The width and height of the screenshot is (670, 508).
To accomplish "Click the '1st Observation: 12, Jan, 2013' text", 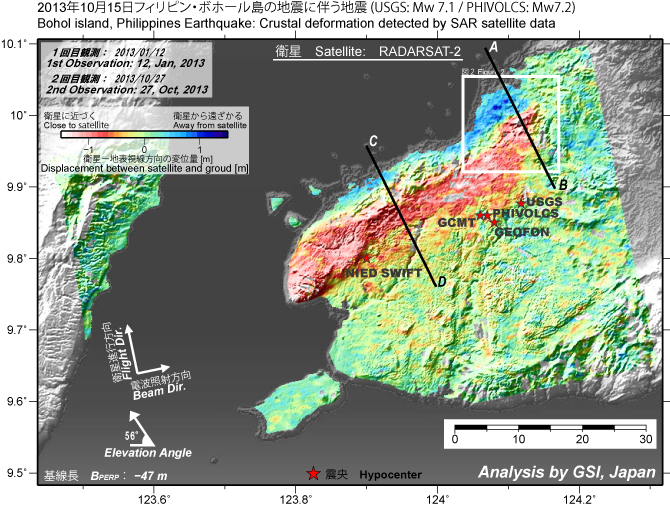I will tap(126, 63).
